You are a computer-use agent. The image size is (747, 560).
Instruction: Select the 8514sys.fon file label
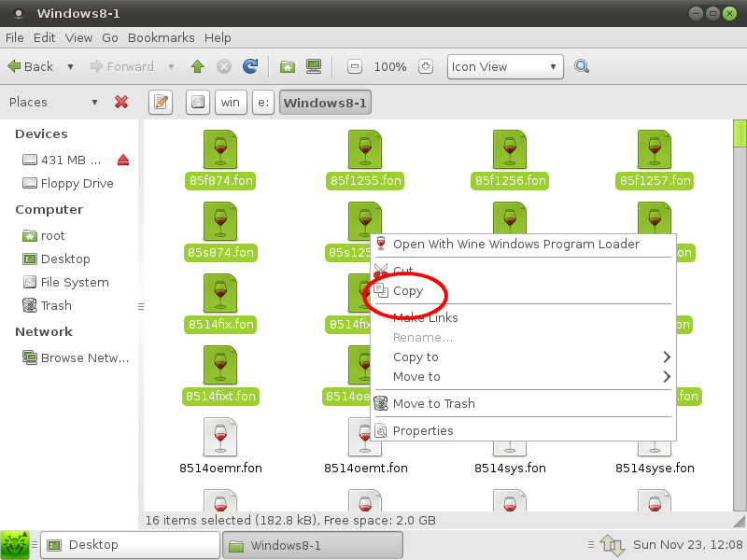coord(510,469)
